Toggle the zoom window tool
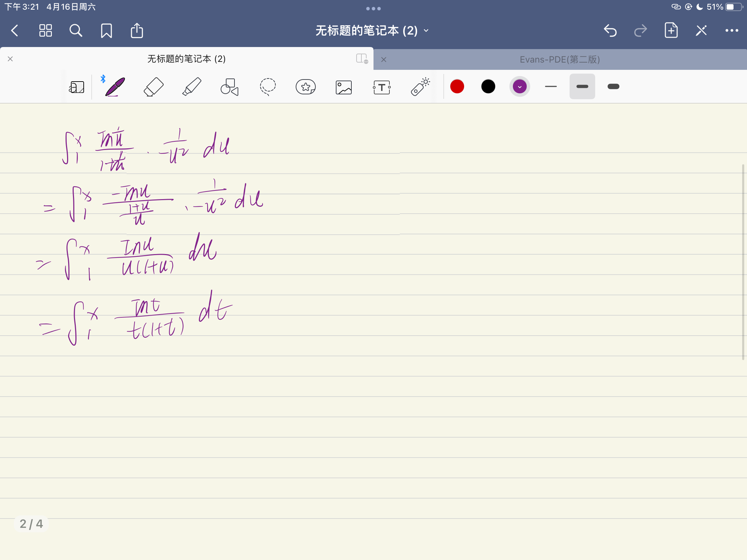747x560 pixels. click(76, 87)
